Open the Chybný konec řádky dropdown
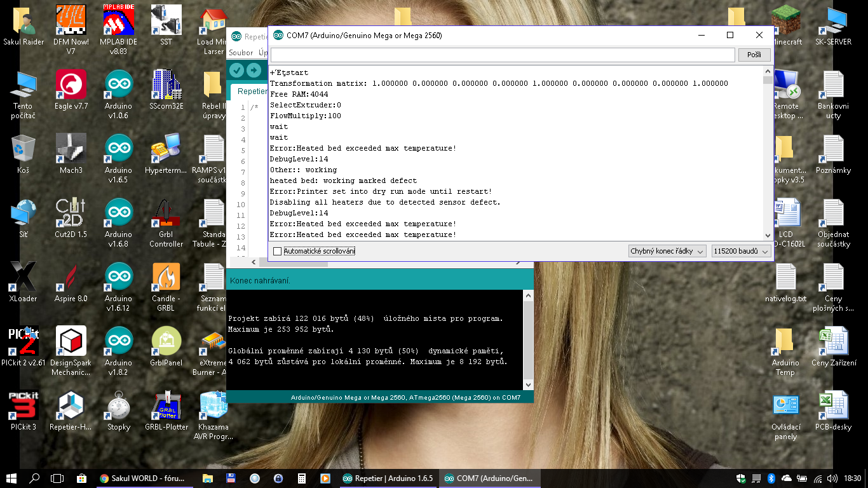This screenshot has height=488, width=868. [x=667, y=252]
